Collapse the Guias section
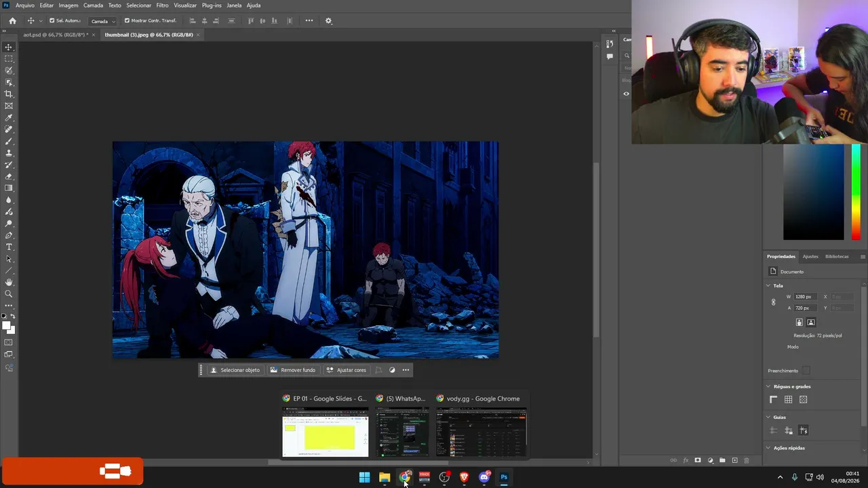Screen dimensions: 868x488 (x=768, y=418)
